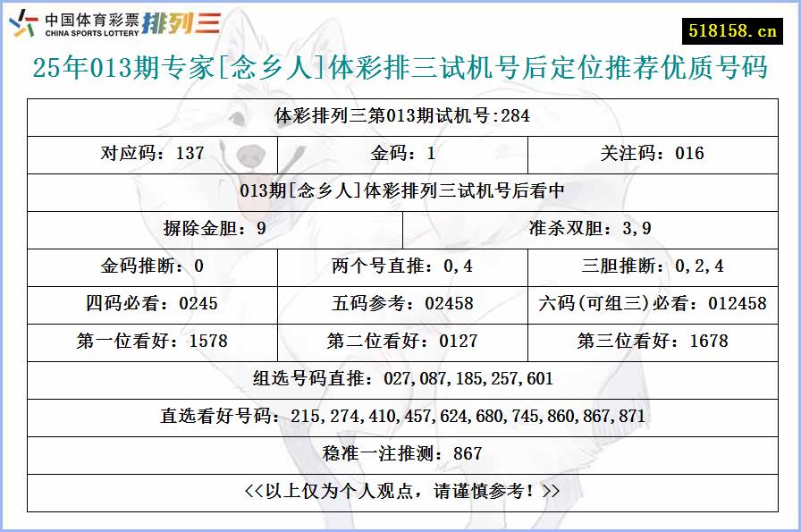Image resolution: width=801 pixels, height=532 pixels.
Task: Click the 金码推断: 0 cell
Action: click(150, 266)
